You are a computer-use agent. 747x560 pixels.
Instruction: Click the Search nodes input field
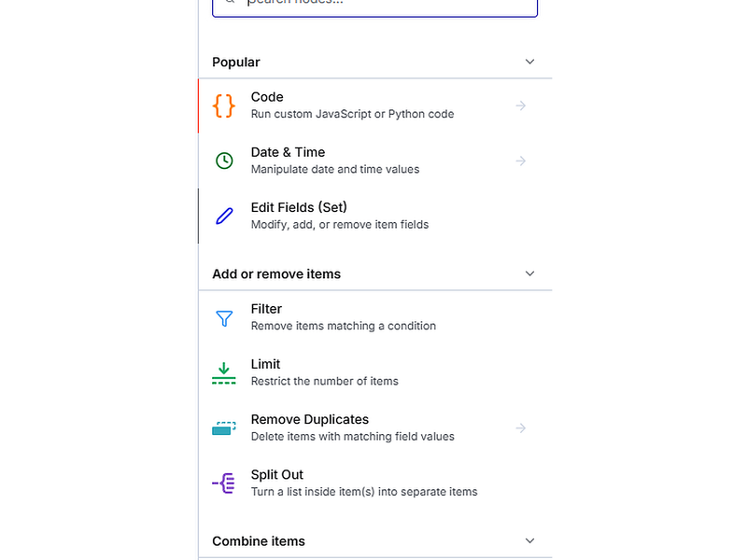375,5
